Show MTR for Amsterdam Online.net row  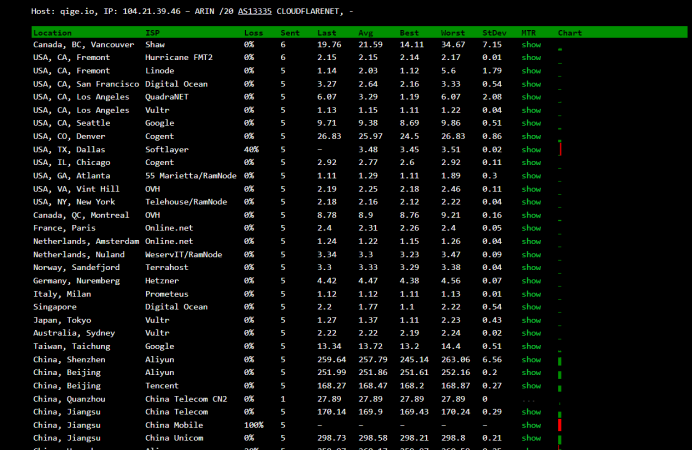531,241
